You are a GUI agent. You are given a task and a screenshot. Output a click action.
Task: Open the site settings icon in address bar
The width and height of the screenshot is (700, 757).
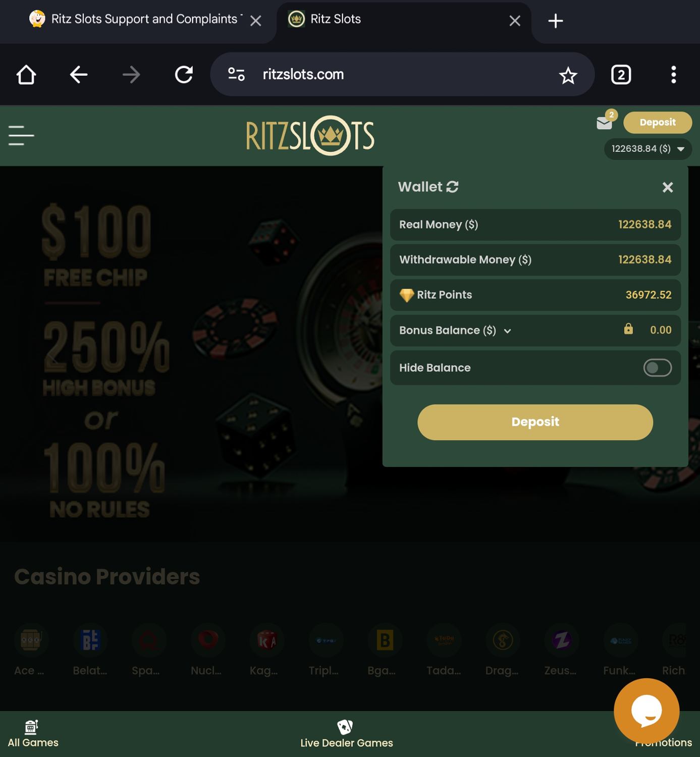point(236,75)
